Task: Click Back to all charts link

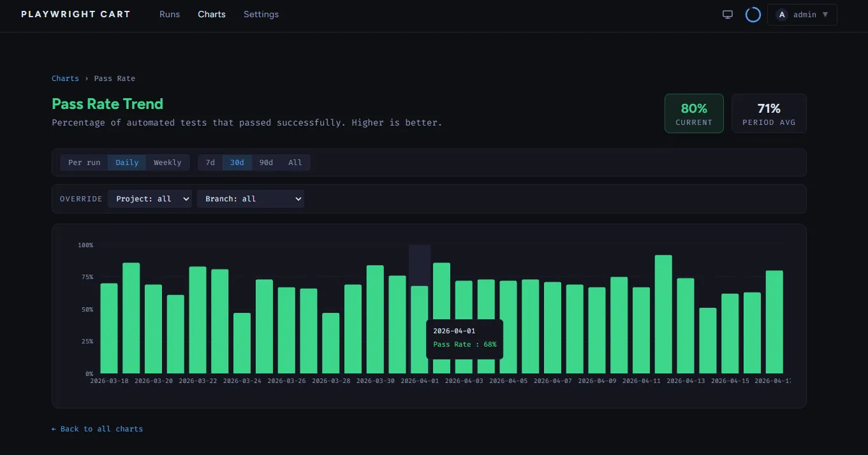Action: tap(98, 429)
